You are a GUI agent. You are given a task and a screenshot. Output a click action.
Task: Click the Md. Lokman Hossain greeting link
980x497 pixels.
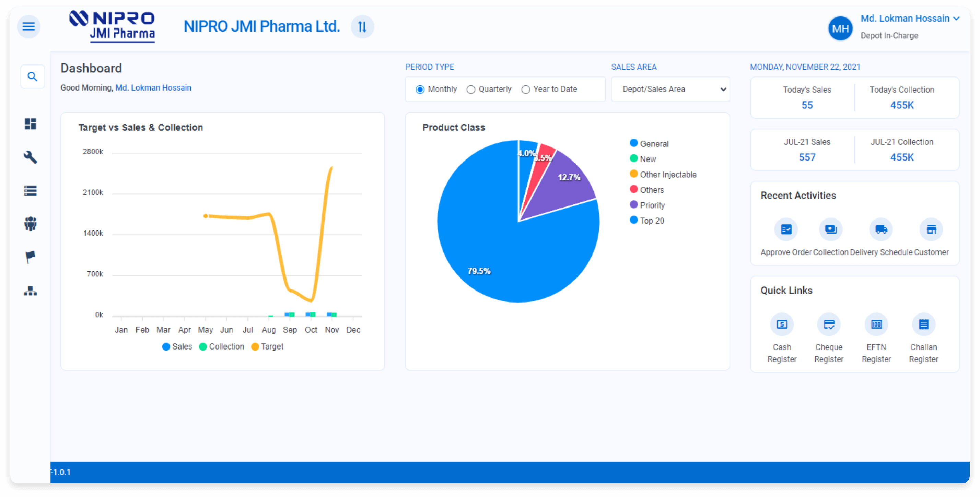click(x=153, y=88)
